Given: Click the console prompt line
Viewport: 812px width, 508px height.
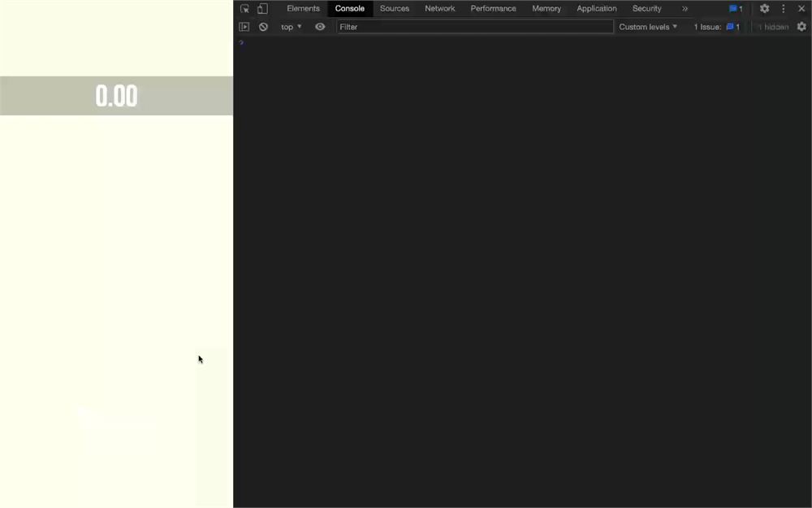Looking at the screenshot, I should coord(522,42).
